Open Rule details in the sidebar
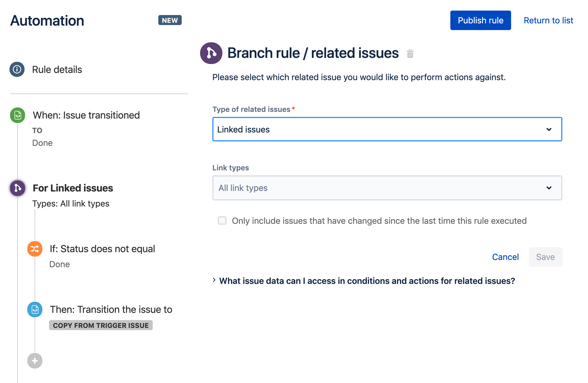Image resolution: width=588 pixels, height=383 pixels. [x=57, y=69]
